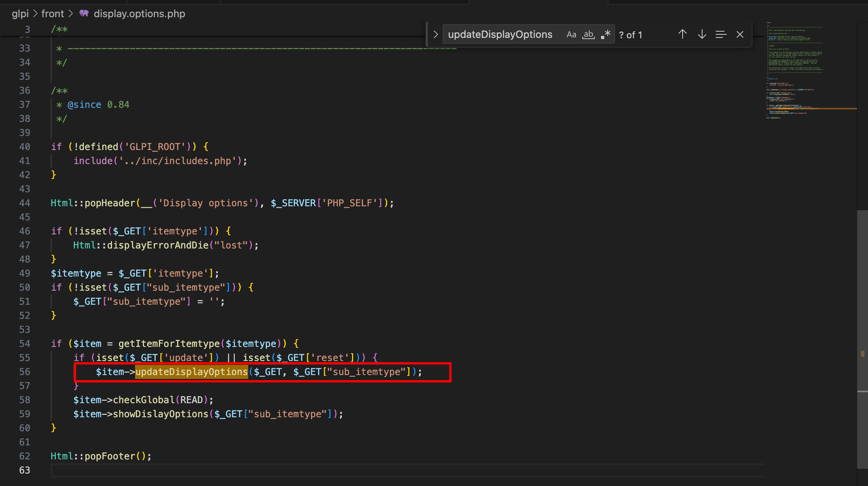Image resolution: width=868 pixels, height=486 pixels.
Task: Toggle Match Case in find widget
Action: (x=571, y=35)
